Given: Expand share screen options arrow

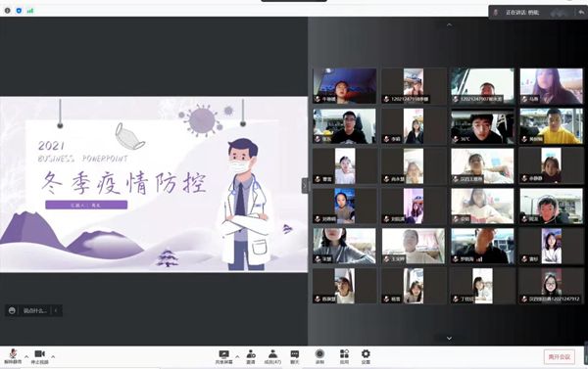Looking at the screenshot, I should (x=237, y=356).
